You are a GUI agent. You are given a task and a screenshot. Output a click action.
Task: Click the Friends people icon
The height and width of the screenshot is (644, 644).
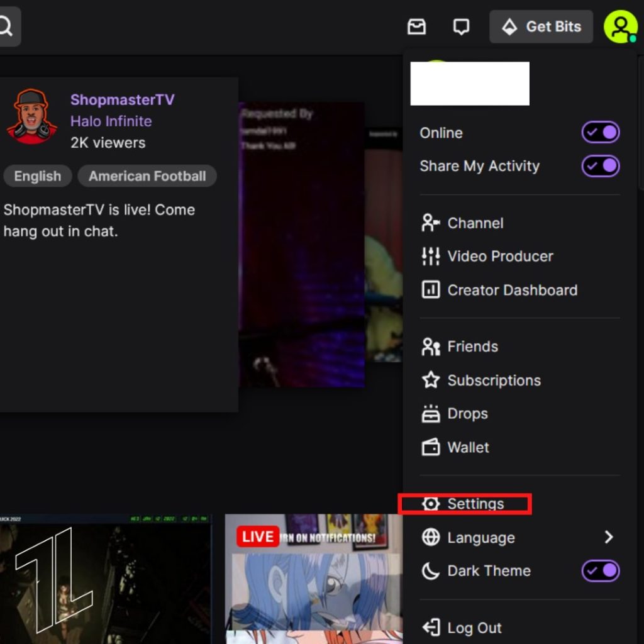pos(430,347)
